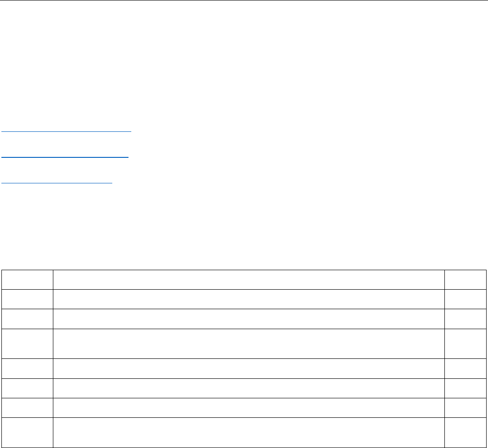This screenshot has width=488, height=448.
Task: Select the fifth table row's right cell
Action: pyautogui.click(x=465, y=369)
